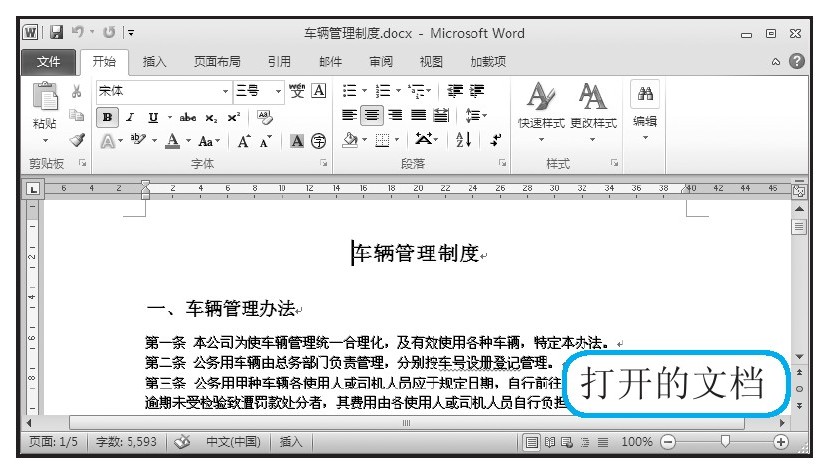828x469 pixels.
Task: Click the show paragraph marks icon
Action: coord(495,140)
